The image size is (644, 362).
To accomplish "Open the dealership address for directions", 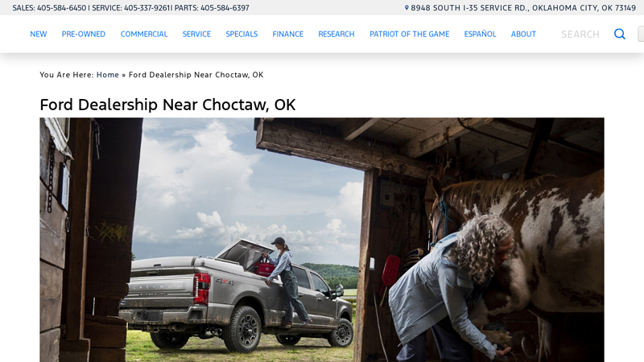I will click(523, 8).
